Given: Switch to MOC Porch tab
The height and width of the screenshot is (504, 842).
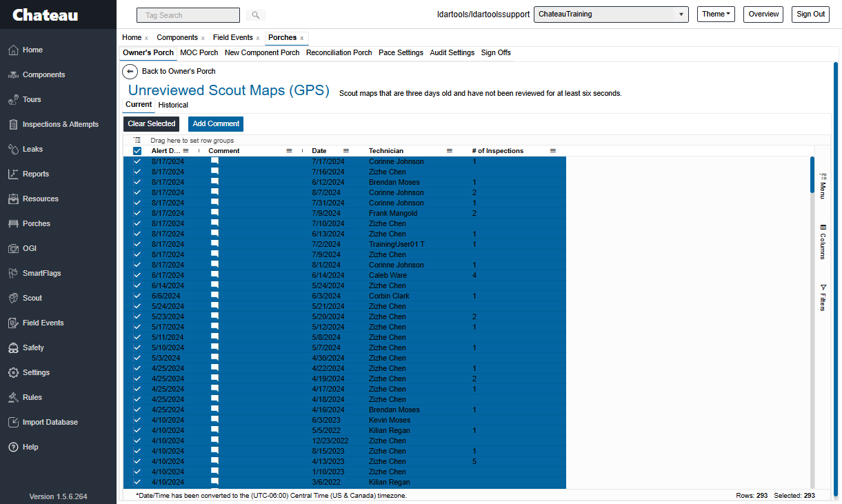Looking at the screenshot, I should click(199, 52).
